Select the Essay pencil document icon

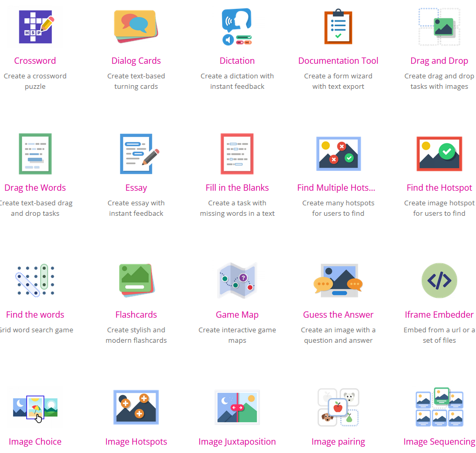pyautogui.click(x=136, y=154)
